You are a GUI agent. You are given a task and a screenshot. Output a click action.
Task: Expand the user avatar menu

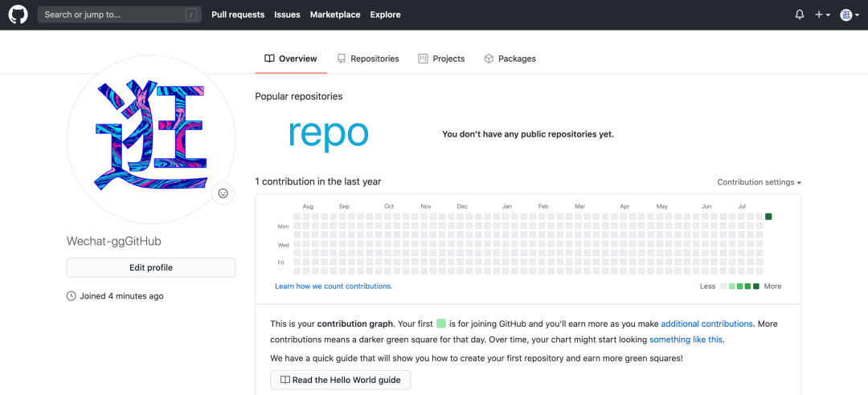(850, 14)
